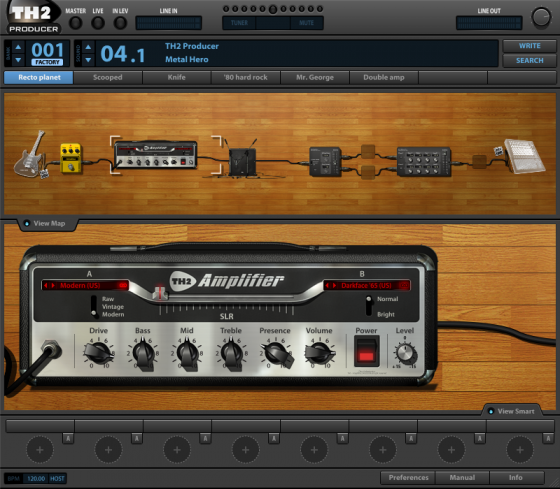The image size is (560, 489).
Task: Add effect to the sixth smart slot
Action: 383,450
